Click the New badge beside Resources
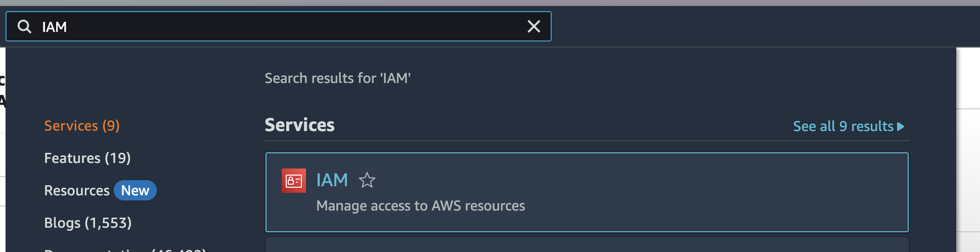Screen dimensions: 980x252 point(135,190)
